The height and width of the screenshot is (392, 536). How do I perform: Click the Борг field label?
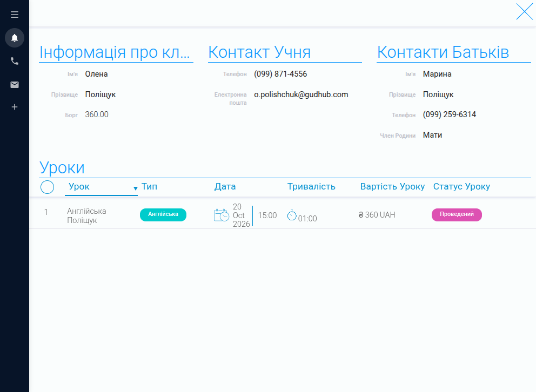click(x=71, y=115)
